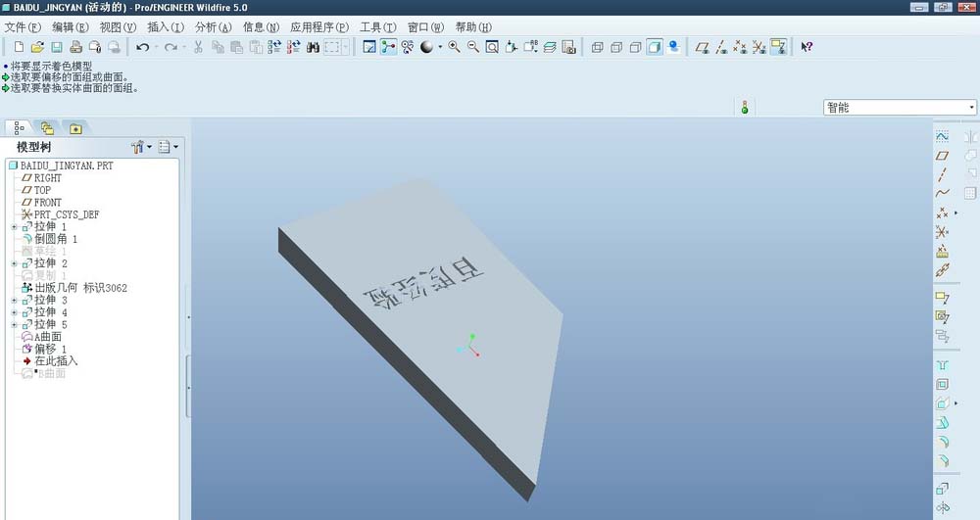This screenshot has height=520, width=980.
Task: Open the 工具(T) menu
Action: (378, 27)
